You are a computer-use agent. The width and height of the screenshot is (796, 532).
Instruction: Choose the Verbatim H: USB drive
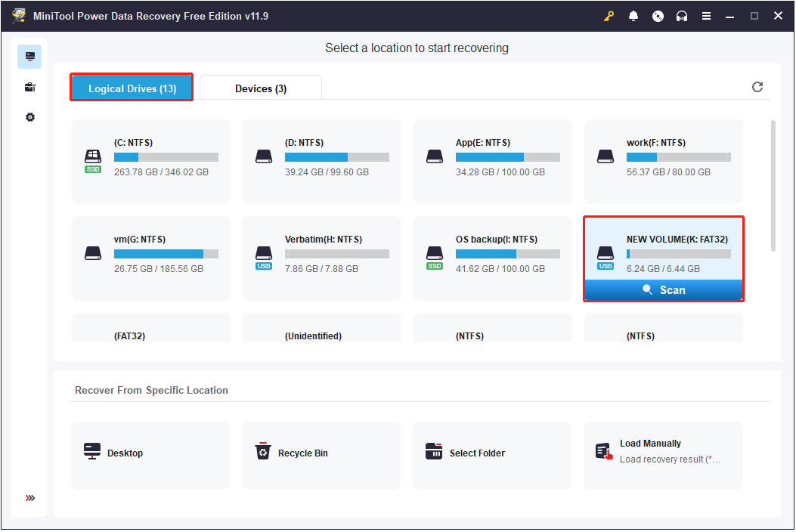[x=322, y=258]
